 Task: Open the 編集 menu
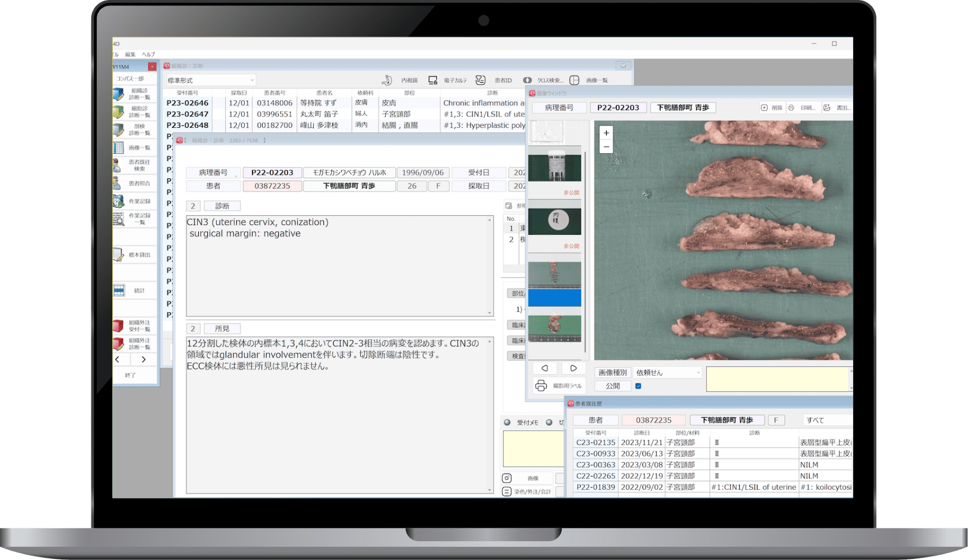pyautogui.click(x=130, y=54)
